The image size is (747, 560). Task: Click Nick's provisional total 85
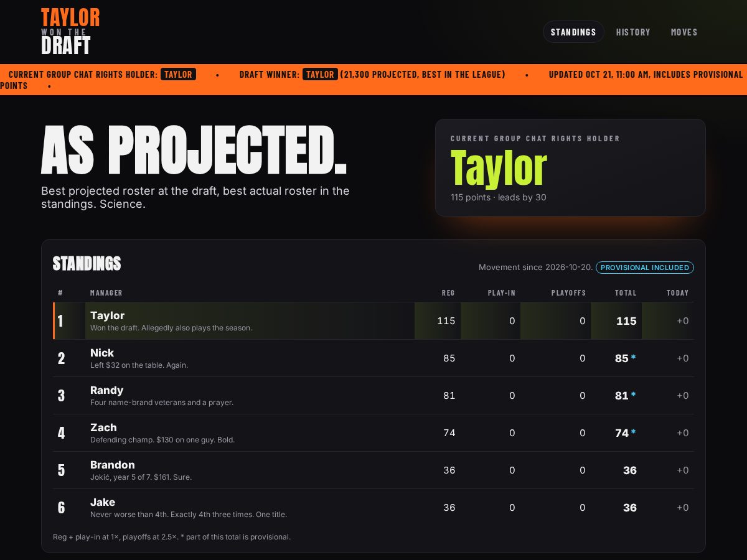point(625,358)
